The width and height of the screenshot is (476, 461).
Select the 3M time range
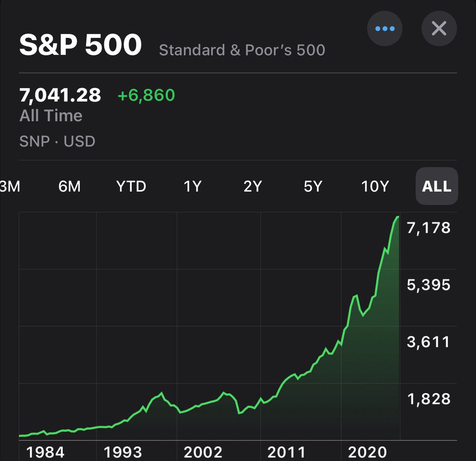pyautogui.click(x=10, y=186)
